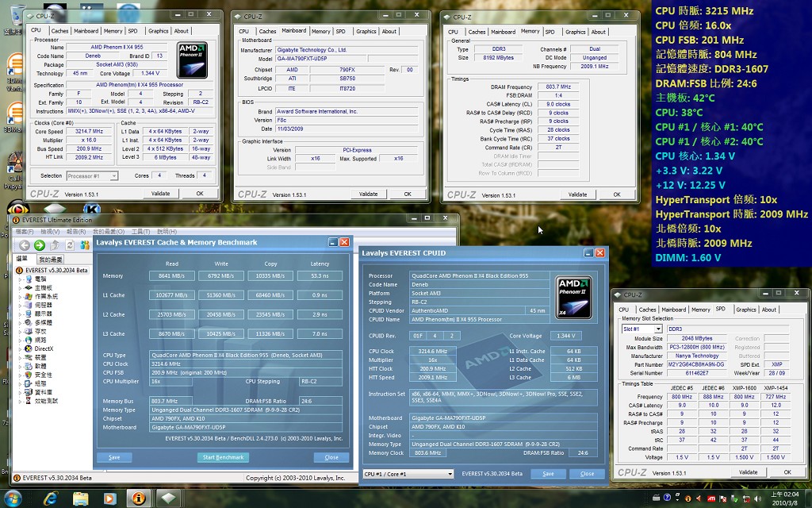This screenshot has width=812, height=508.
Task: Click Validate in CPU-Z SPD window
Action: pos(749,472)
